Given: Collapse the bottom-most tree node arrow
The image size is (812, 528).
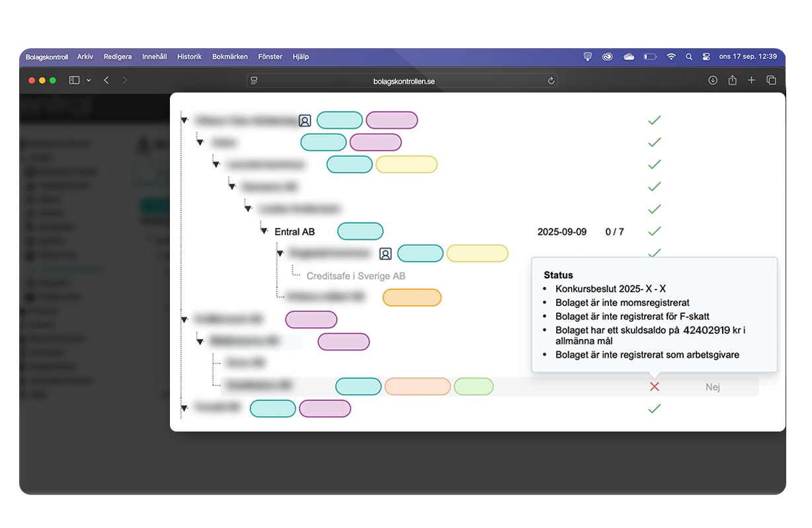Looking at the screenshot, I should (x=184, y=409).
